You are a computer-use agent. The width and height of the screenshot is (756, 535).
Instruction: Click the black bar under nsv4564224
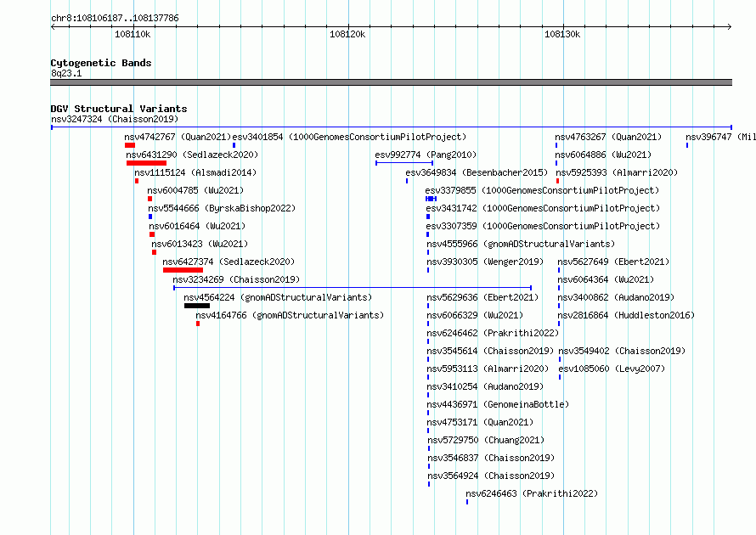(x=197, y=306)
